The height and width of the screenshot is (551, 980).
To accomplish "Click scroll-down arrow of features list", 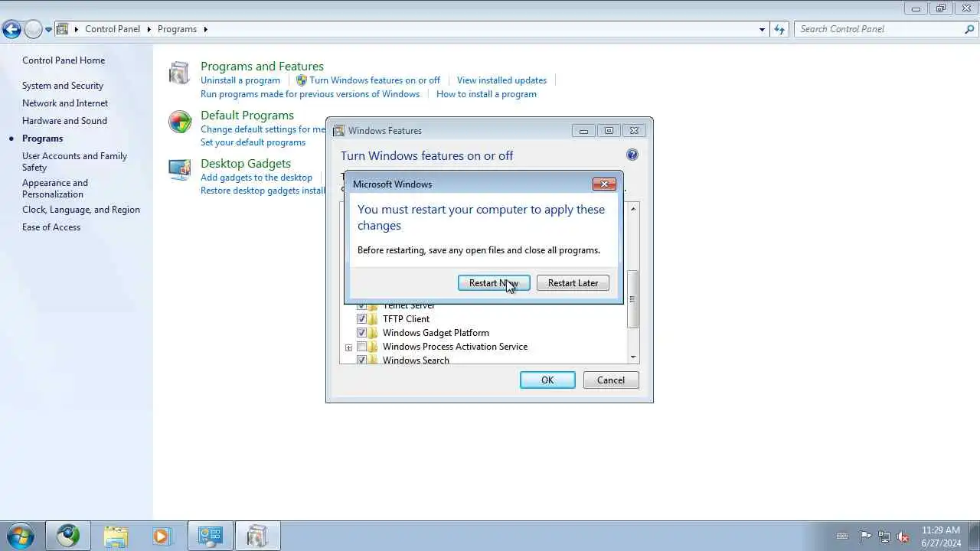I will [632, 357].
